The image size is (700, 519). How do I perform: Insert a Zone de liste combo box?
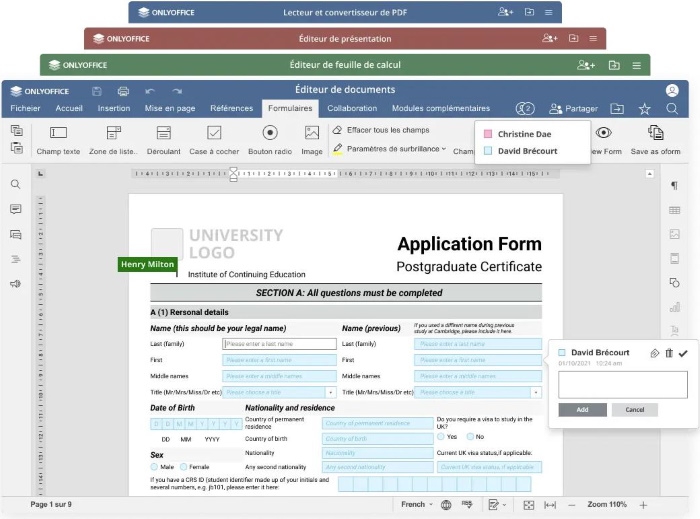coord(113,140)
